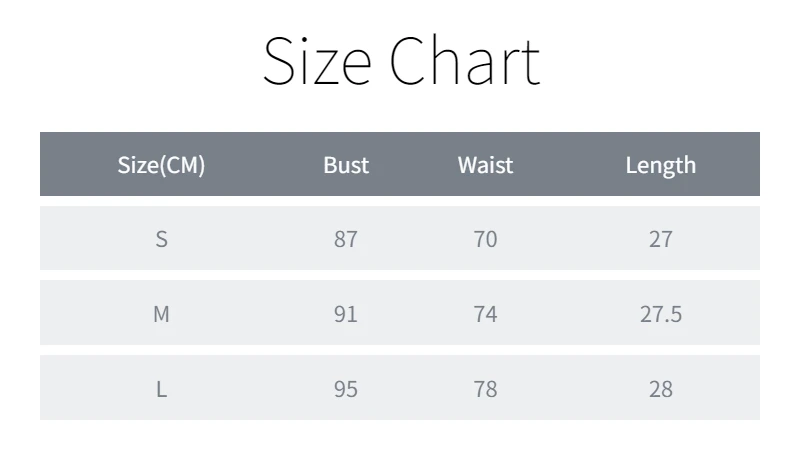
Task: Click the waist value 70
Action: pos(485,239)
